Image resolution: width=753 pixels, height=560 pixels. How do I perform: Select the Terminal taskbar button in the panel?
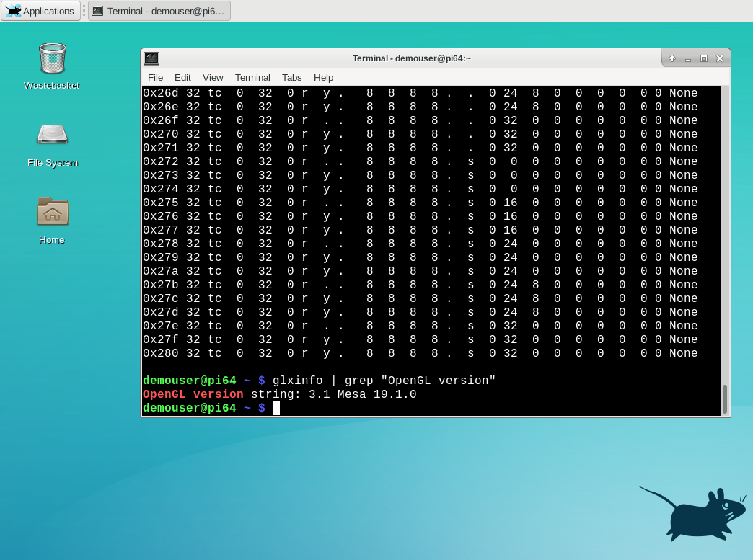point(159,11)
